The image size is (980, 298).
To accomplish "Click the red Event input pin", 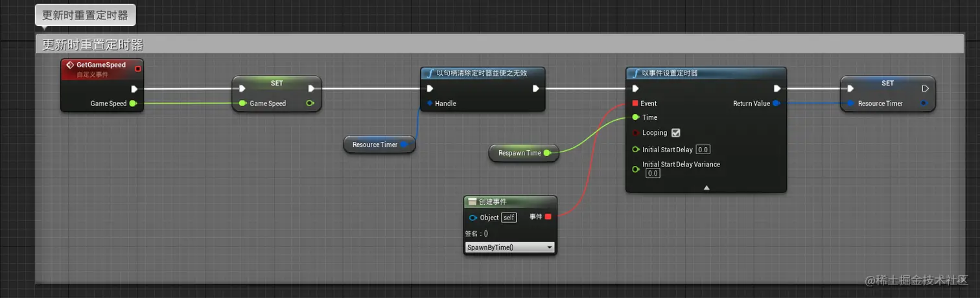I will [635, 103].
